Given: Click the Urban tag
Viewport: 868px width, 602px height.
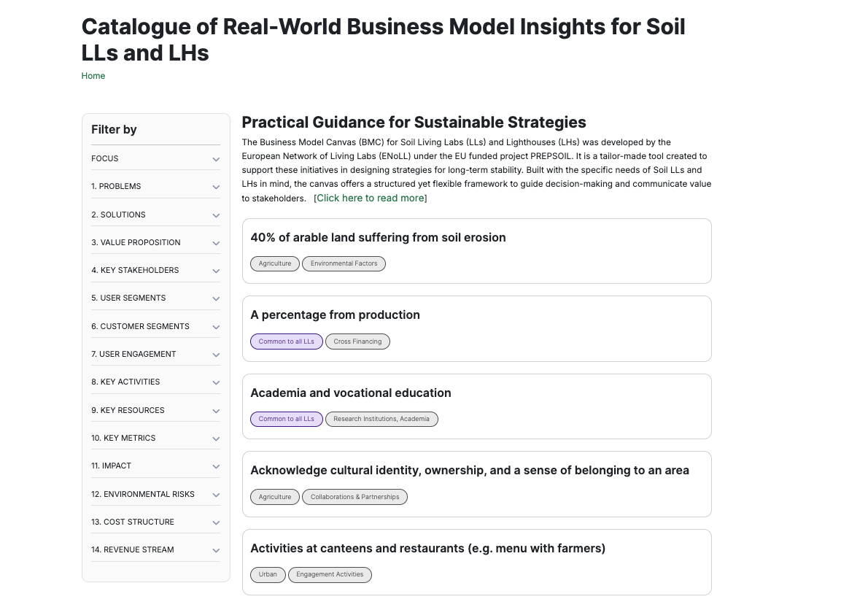Looking at the screenshot, I should pyautogui.click(x=268, y=575).
